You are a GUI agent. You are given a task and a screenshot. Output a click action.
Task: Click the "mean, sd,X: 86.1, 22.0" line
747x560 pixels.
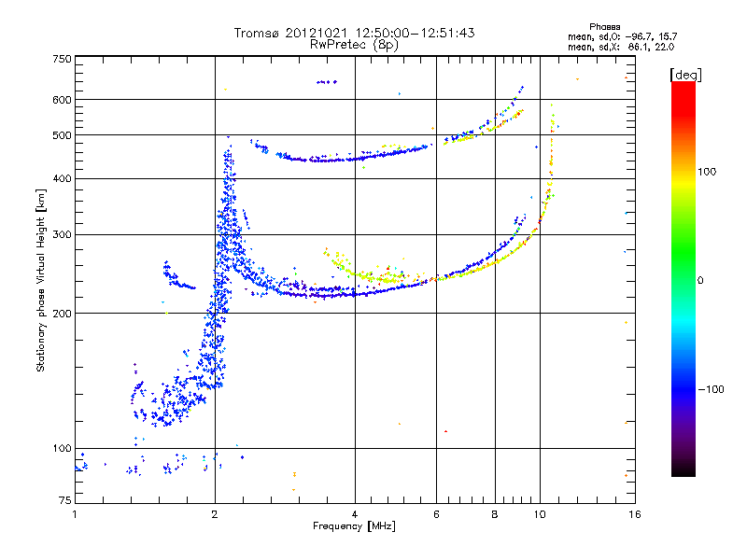click(x=621, y=47)
